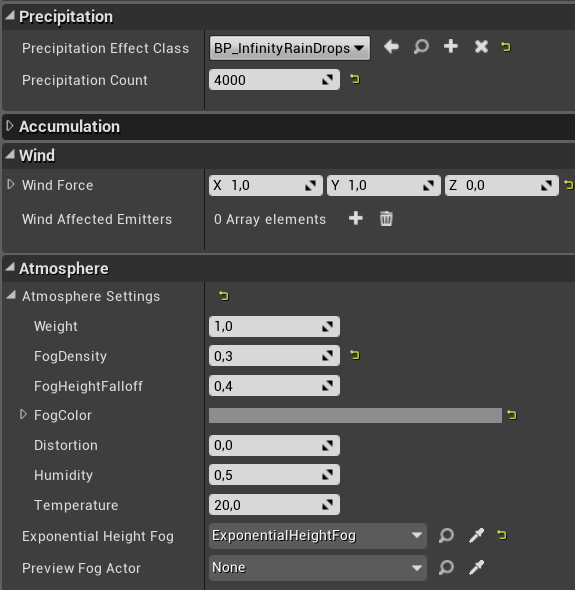The image size is (575, 590).
Task: Collapse the Precipitation category header
Action: pos(10,16)
